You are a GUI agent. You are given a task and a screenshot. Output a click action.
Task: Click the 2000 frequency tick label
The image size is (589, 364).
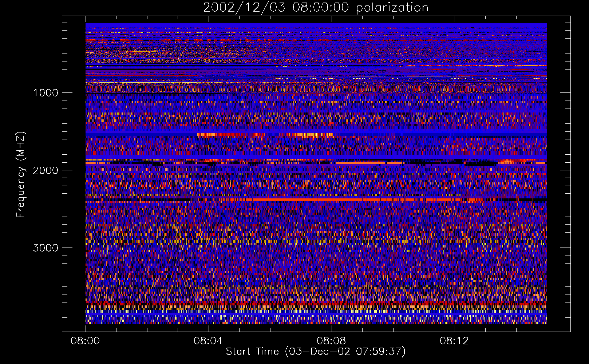tap(46, 170)
